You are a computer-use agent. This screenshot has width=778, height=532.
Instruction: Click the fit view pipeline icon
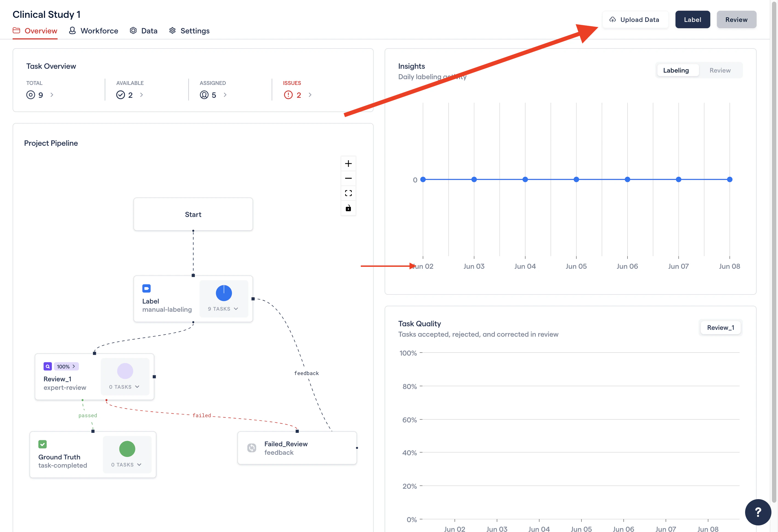pos(348,193)
